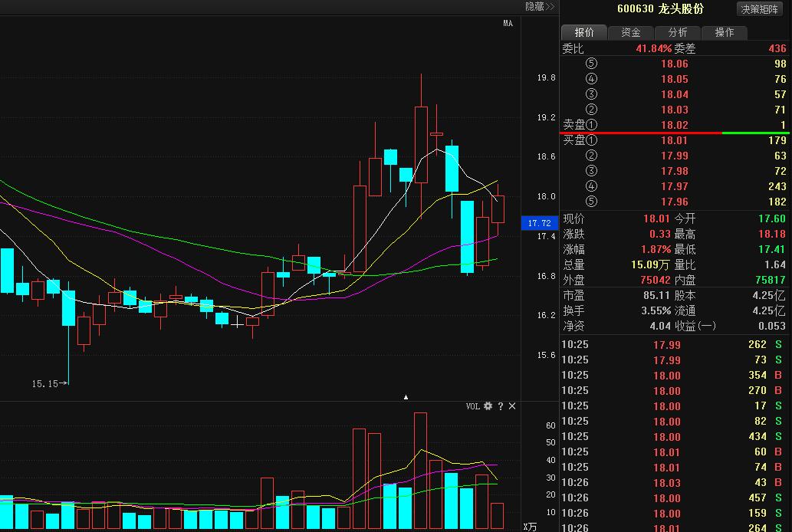This screenshot has height=532, width=792.
Task: Select the 分析 tab
Action: (x=678, y=32)
